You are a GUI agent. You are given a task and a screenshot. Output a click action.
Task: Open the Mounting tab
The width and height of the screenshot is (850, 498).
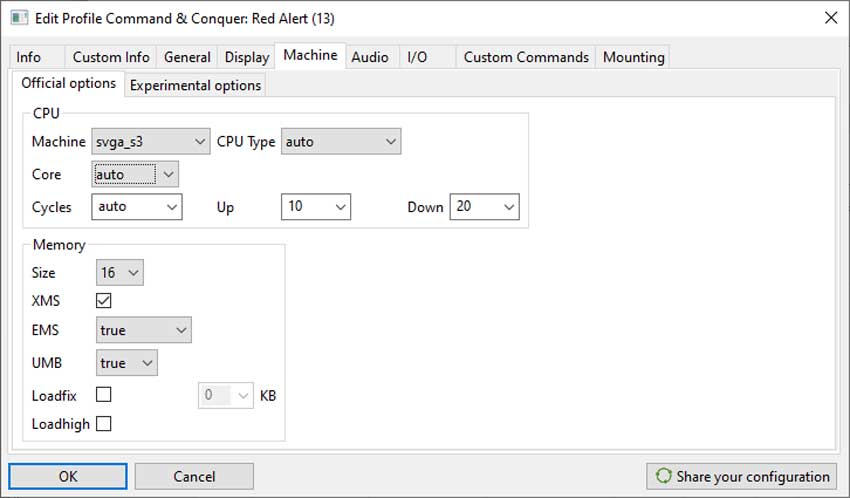tap(633, 57)
